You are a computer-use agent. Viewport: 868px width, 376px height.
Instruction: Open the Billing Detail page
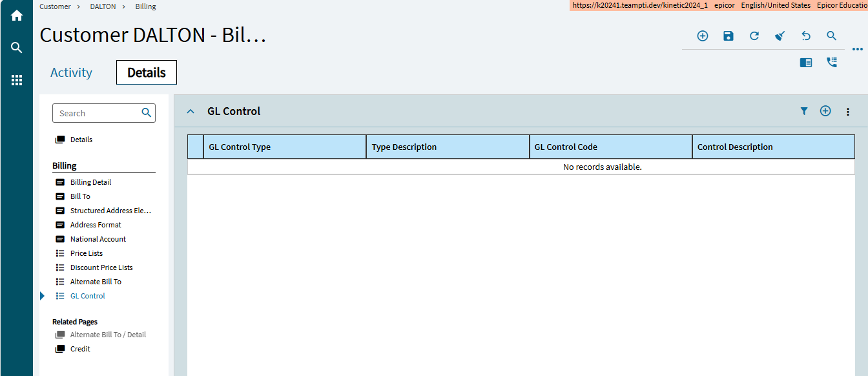coord(90,182)
